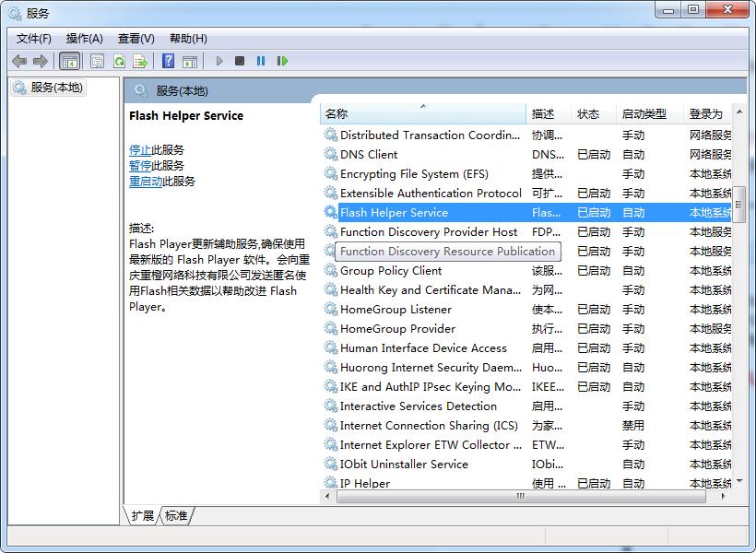The width and height of the screenshot is (756, 553).
Task: Select IKE and AuthIP IPsec Keying service
Action: (526, 387)
